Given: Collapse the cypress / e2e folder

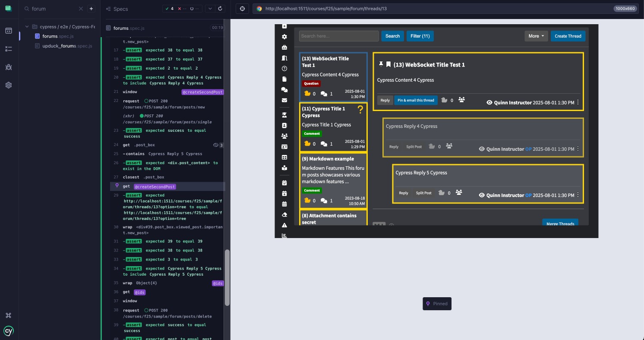Looking at the screenshot, I should tap(27, 27).
